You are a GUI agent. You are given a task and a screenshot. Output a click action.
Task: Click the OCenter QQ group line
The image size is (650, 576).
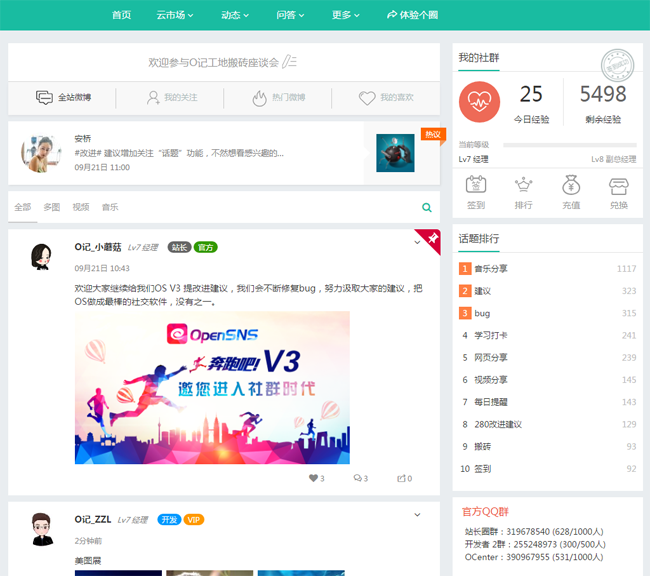534,557
